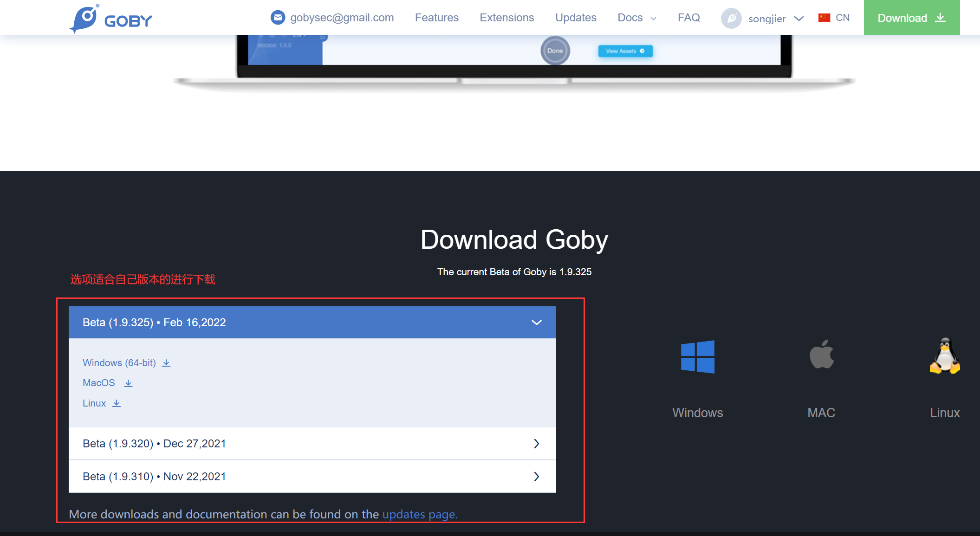
Task: Click download arrow beside Windows (64-bit)
Action: point(166,363)
